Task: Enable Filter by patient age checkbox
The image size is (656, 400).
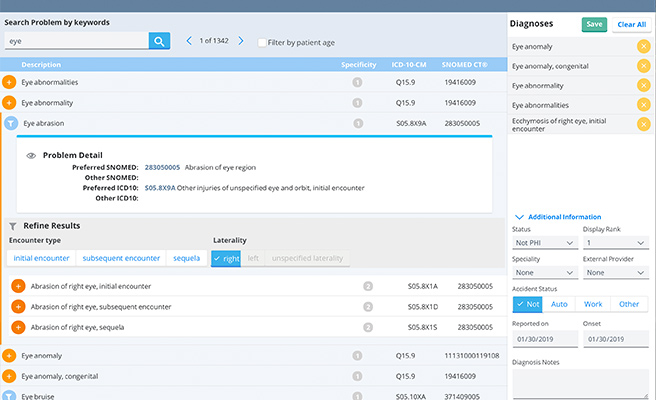Action: [x=262, y=42]
